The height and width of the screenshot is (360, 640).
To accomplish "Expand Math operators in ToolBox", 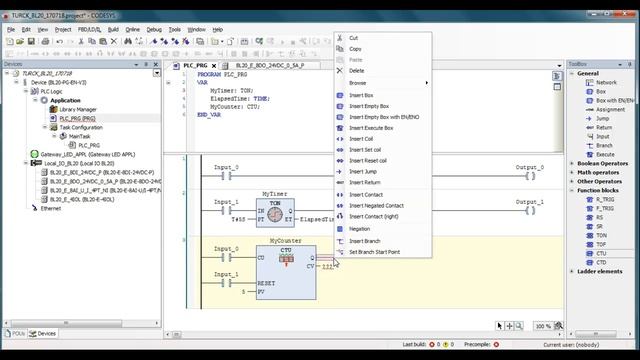I will 572,172.
